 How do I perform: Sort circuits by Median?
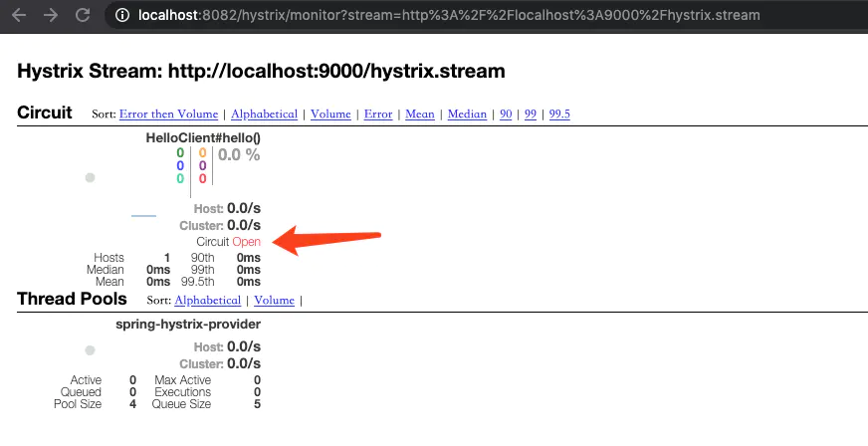point(467,114)
